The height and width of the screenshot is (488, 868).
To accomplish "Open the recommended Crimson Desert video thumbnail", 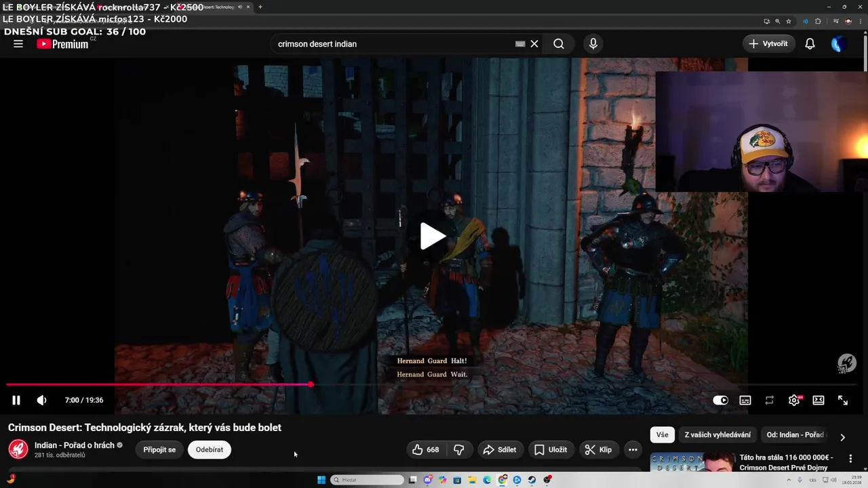I will click(x=692, y=462).
